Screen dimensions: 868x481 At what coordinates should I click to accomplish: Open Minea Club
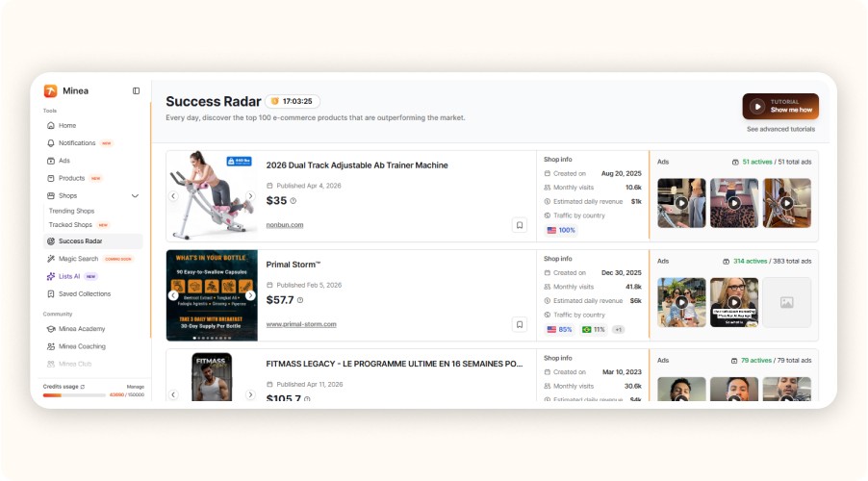tap(75, 365)
